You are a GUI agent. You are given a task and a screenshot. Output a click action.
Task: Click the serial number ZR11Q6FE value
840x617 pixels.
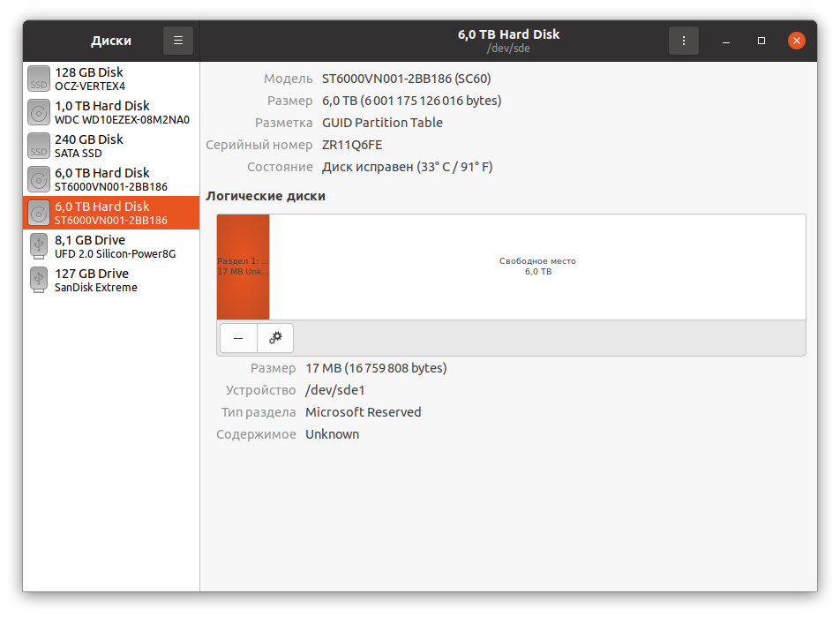coord(352,145)
